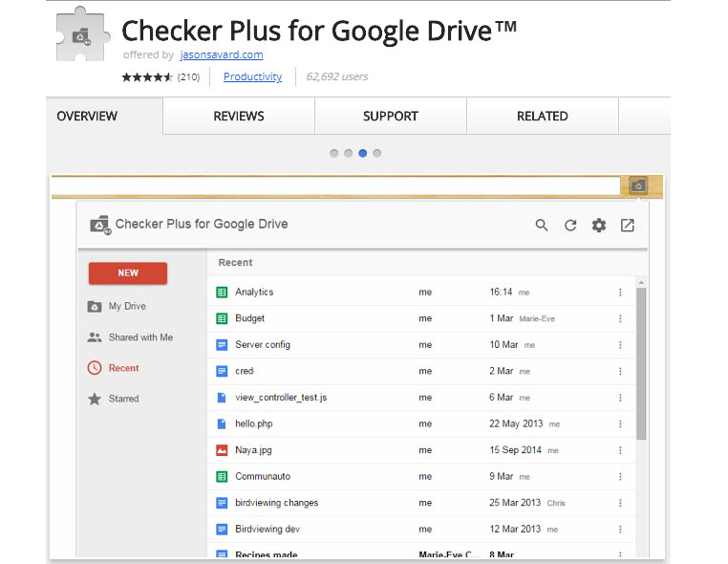Screen dimensions: 728x564
Task: Click the red NEW button
Action: coord(128,273)
